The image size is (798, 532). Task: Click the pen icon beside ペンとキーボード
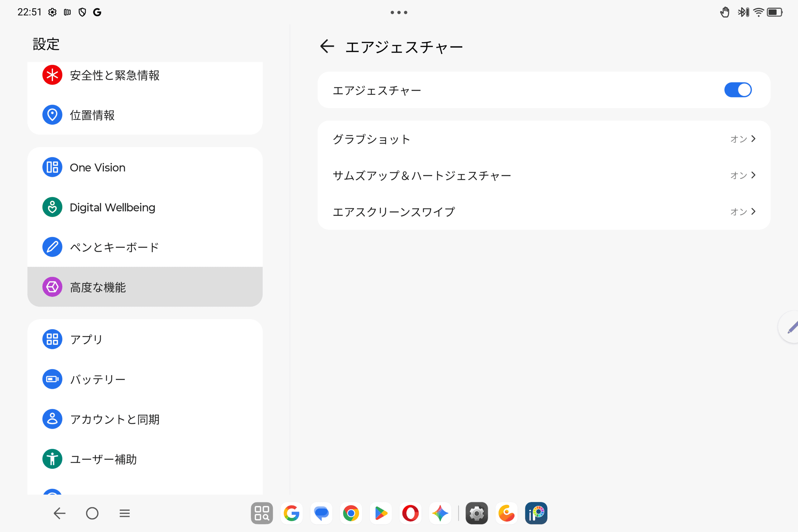pos(52,247)
